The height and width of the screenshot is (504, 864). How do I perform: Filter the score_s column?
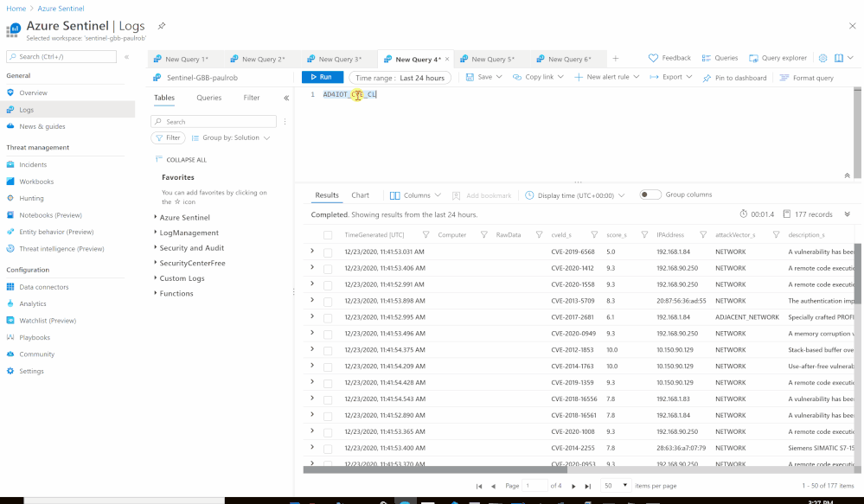644,234
